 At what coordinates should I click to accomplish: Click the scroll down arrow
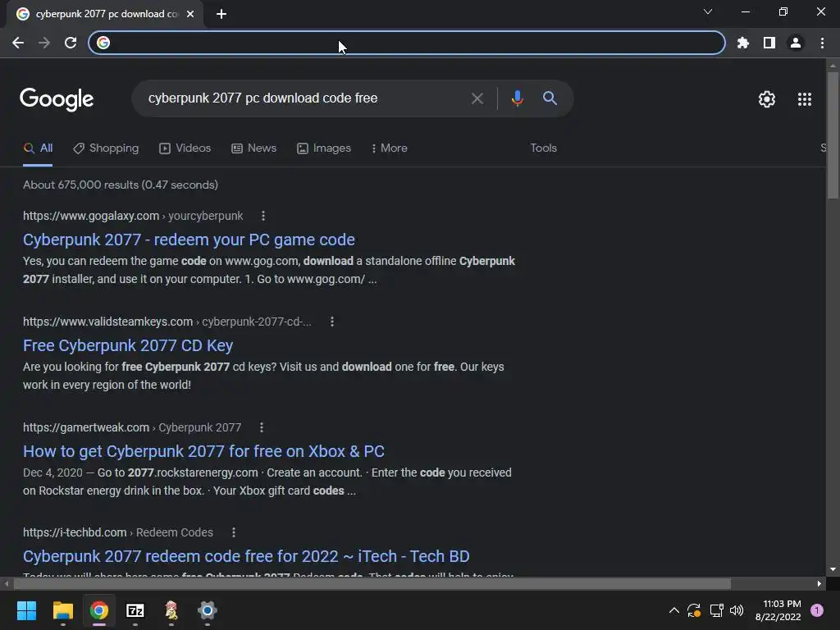tap(833, 569)
